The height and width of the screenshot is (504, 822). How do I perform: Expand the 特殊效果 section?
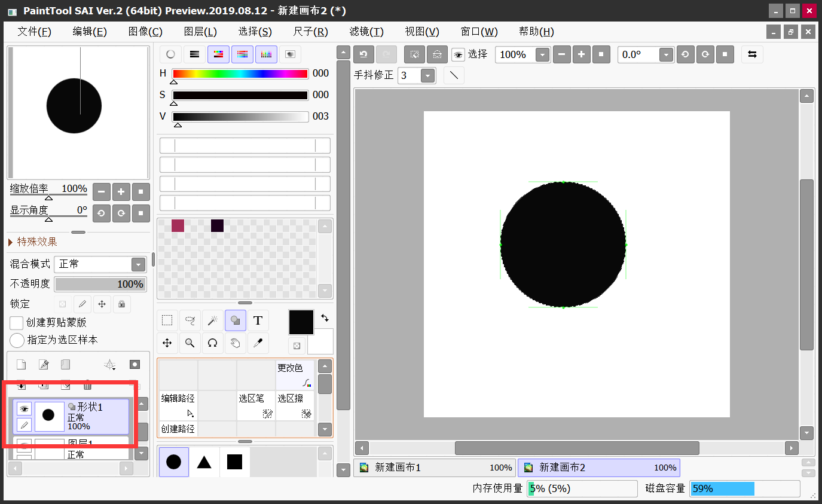33,242
